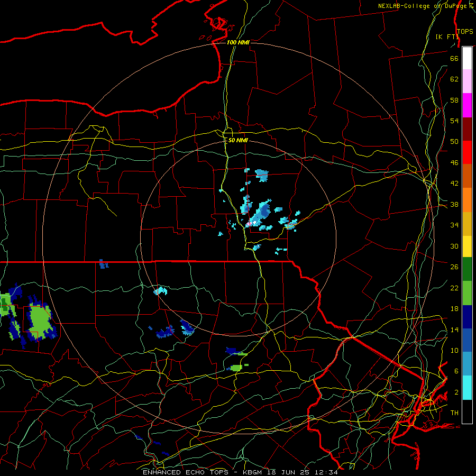Pick the magenta legend color block

coord(467,105)
